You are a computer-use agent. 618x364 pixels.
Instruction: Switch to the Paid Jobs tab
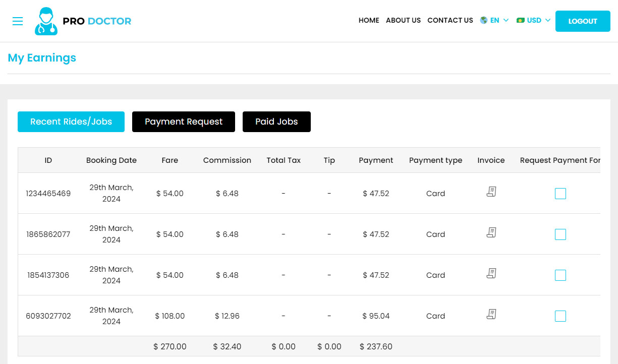click(276, 122)
